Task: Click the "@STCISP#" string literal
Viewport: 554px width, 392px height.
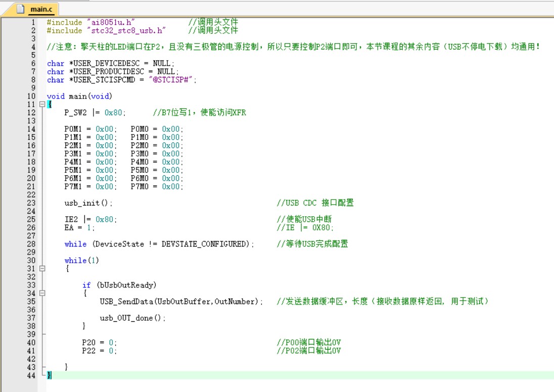Action: click(x=171, y=80)
